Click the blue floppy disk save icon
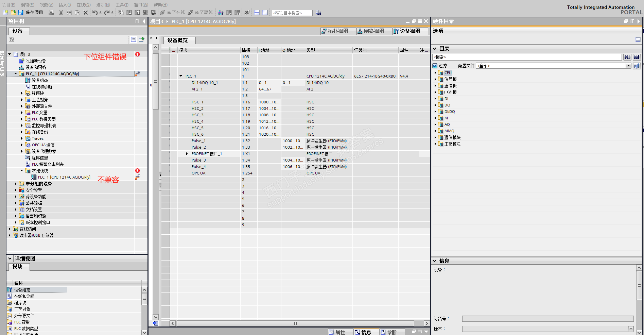644x335 pixels. (x=21, y=13)
